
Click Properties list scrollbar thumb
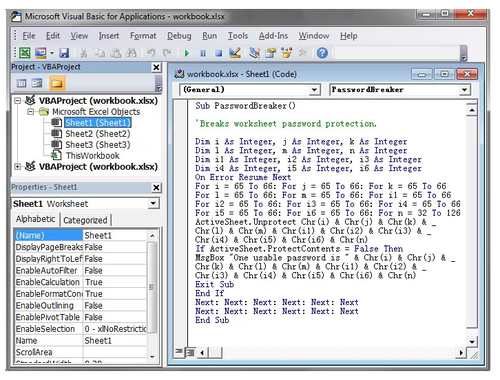tap(152, 287)
